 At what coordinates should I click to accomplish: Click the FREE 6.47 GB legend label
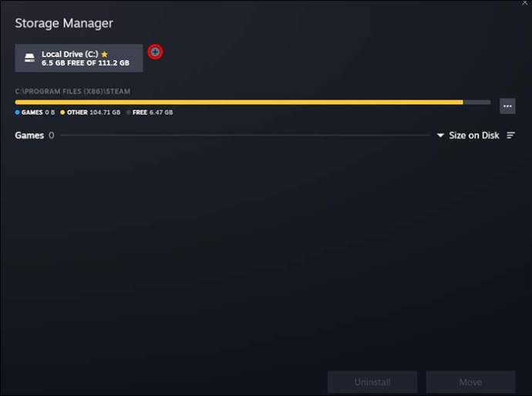click(x=153, y=113)
